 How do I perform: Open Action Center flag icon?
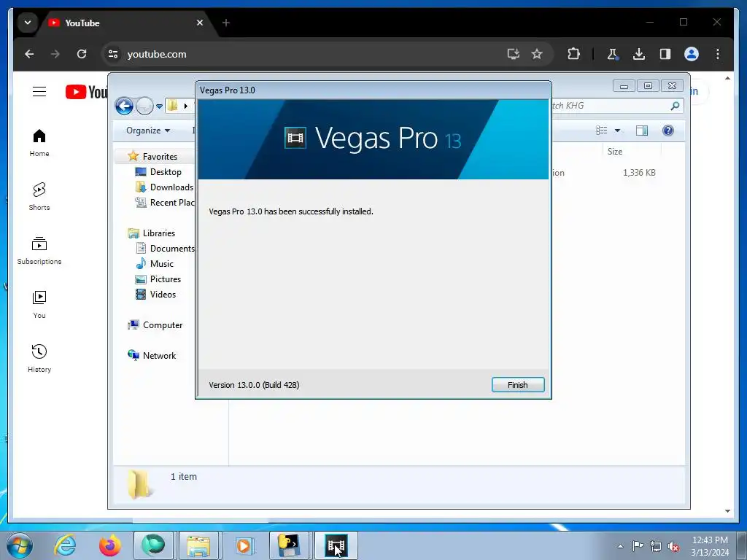coord(638,545)
